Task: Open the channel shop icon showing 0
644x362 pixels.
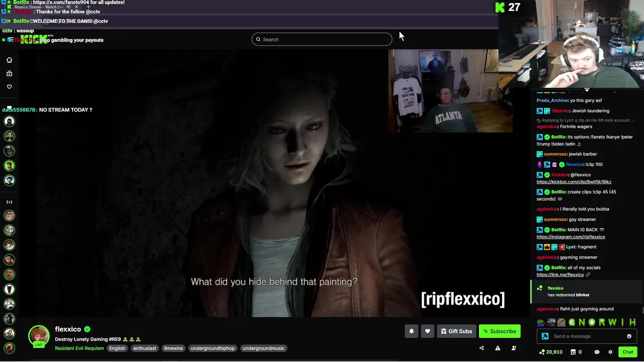Action: [x=573, y=352]
